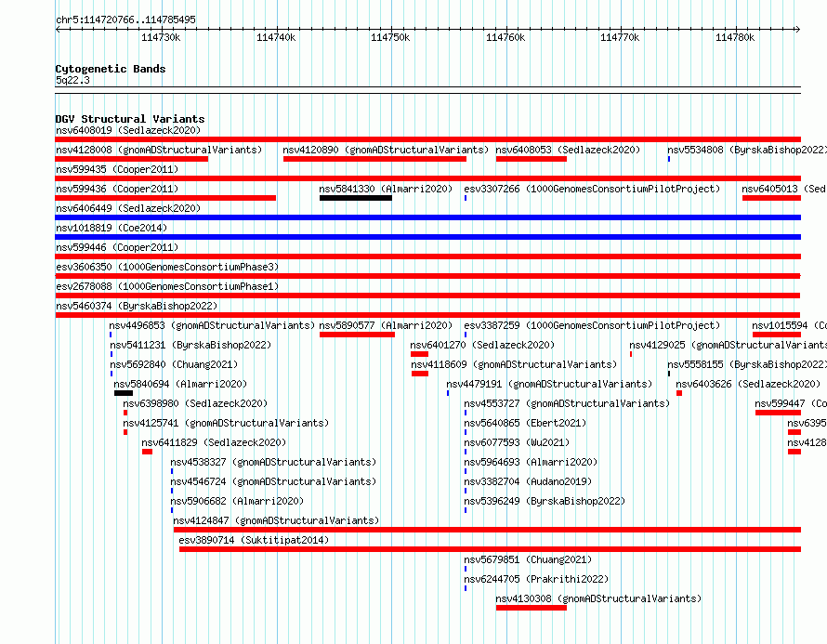
Task: Open nsv5692840 (Chuang2021) label
Action: point(174,364)
